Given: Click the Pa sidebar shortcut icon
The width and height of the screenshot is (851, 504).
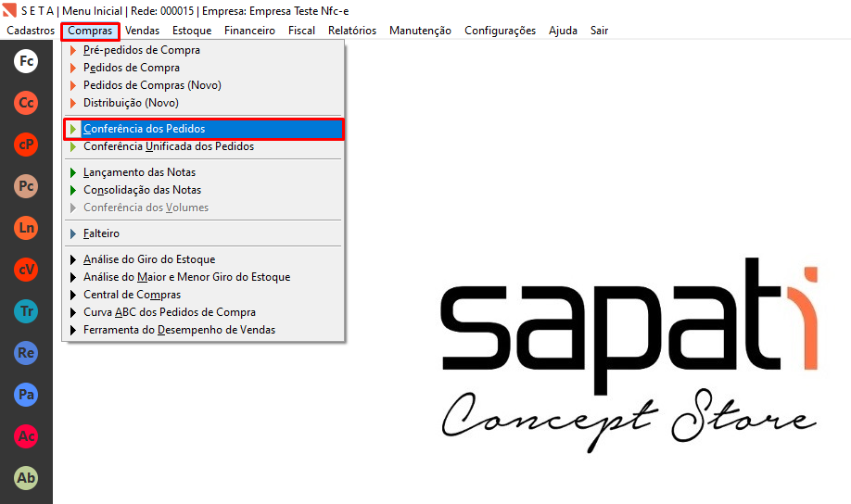Looking at the screenshot, I should (x=26, y=395).
